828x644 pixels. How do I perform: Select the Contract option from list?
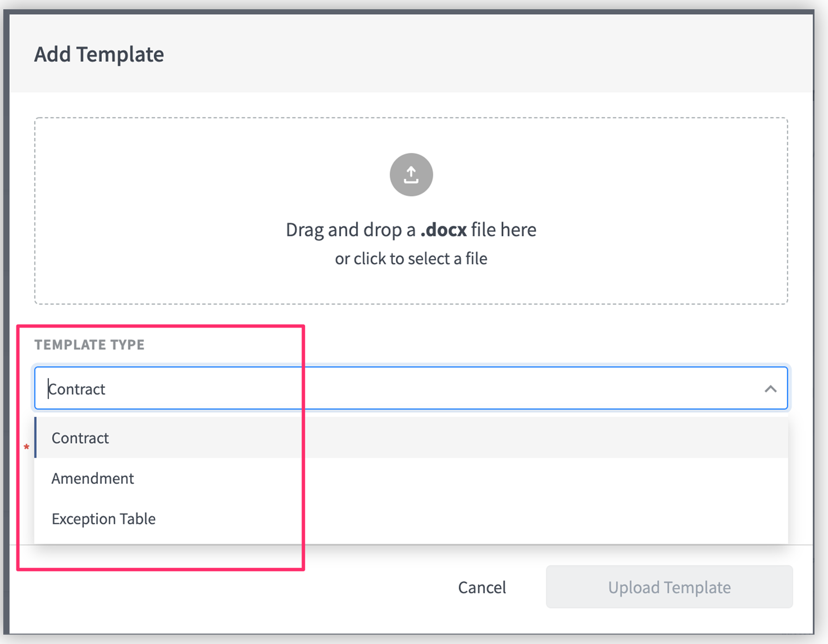[x=411, y=437]
